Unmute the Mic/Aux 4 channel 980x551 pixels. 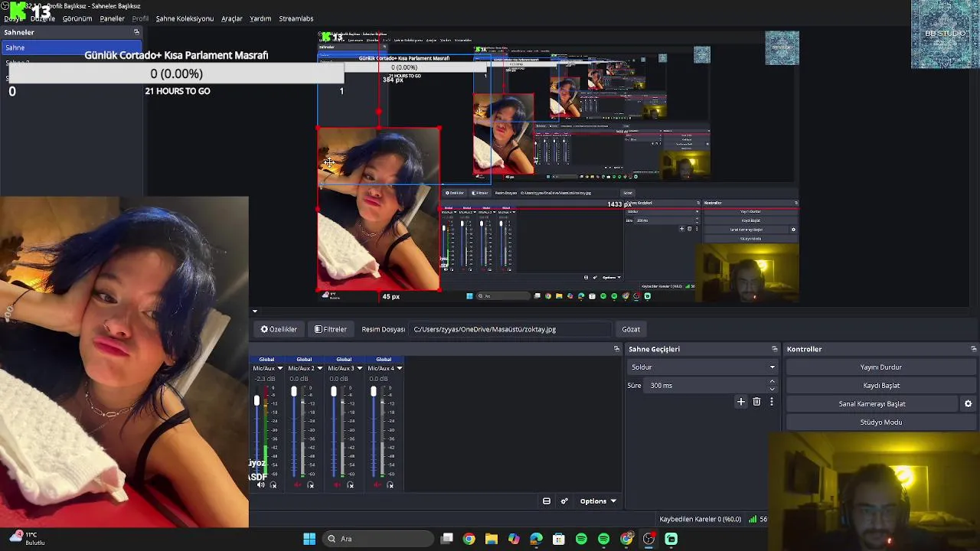[377, 485]
